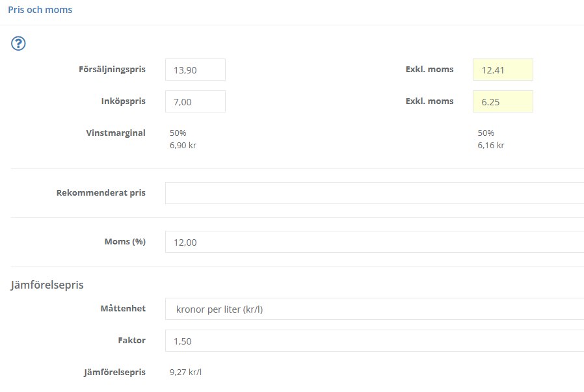Click the Vinstmarginal label
Viewport: 584px width, 392px height.
(x=116, y=133)
